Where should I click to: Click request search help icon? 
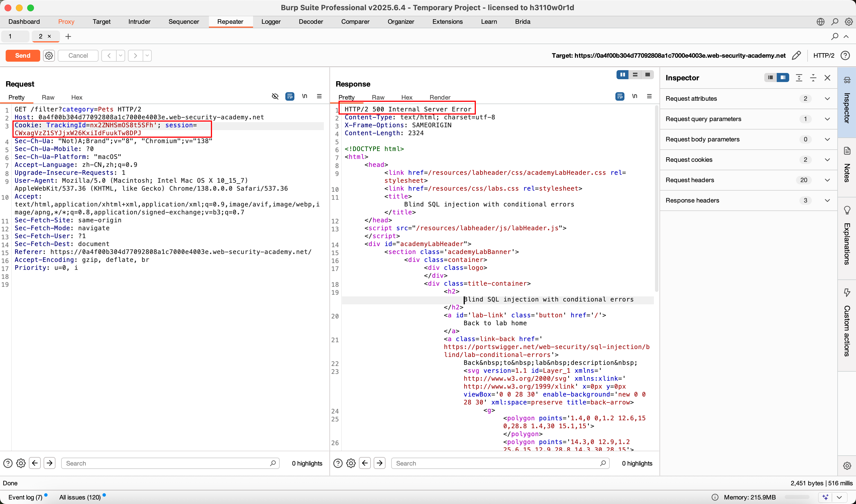(8, 463)
